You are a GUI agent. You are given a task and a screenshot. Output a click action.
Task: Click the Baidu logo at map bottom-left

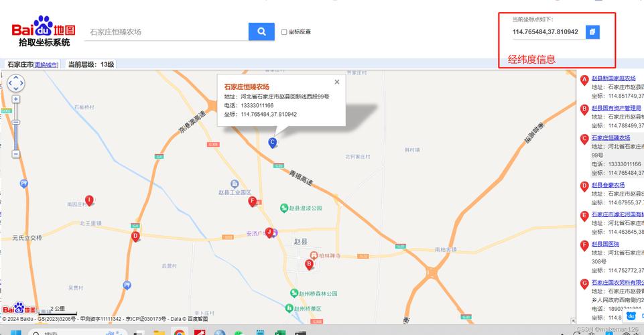point(19,309)
